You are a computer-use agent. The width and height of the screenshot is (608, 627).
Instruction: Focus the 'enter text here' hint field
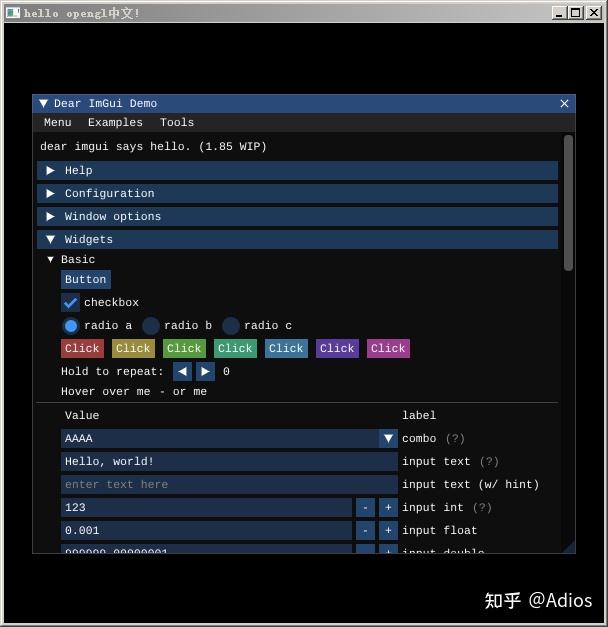[x=229, y=485]
